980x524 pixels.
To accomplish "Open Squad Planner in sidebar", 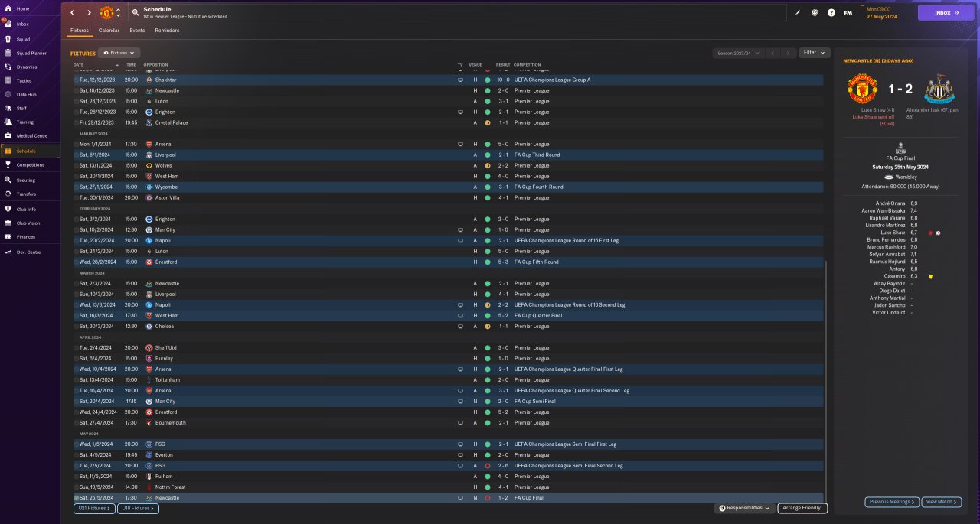I will click(31, 53).
